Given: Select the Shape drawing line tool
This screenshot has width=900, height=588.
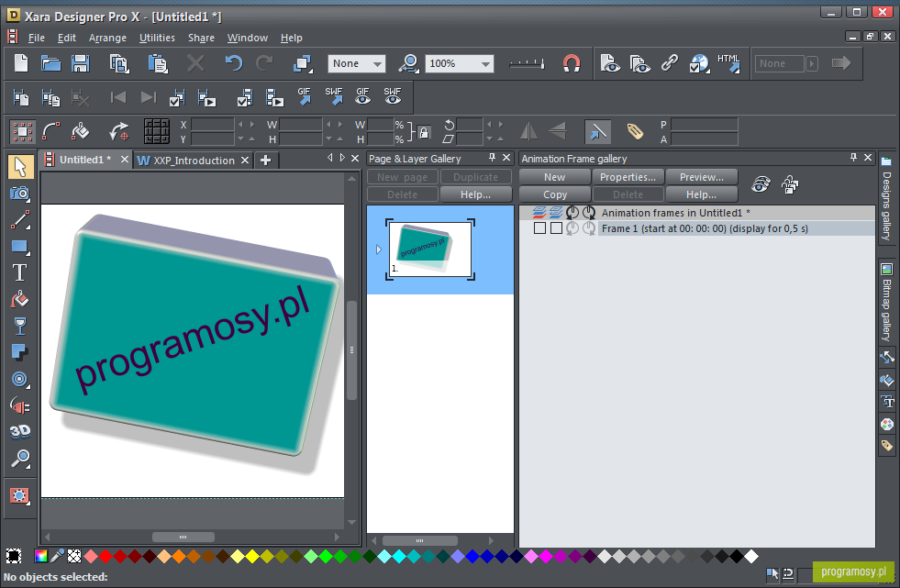Looking at the screenshot, I should (20, 220).
